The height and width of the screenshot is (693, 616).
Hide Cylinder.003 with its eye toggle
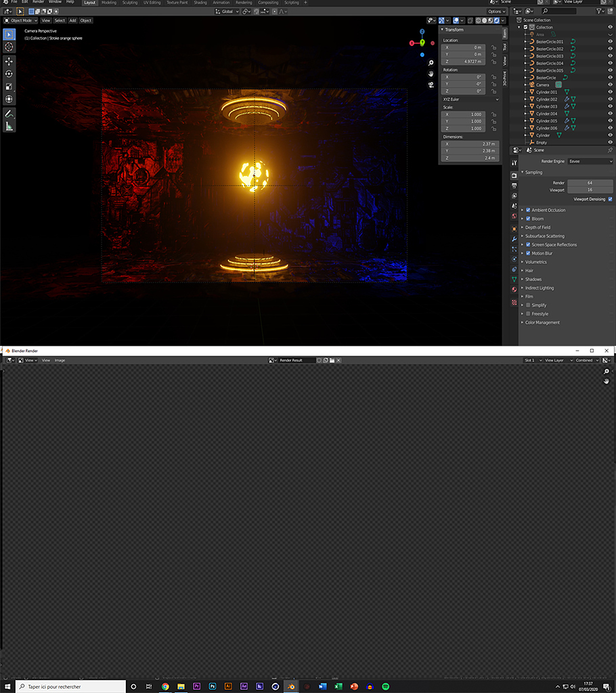point(611,106)
